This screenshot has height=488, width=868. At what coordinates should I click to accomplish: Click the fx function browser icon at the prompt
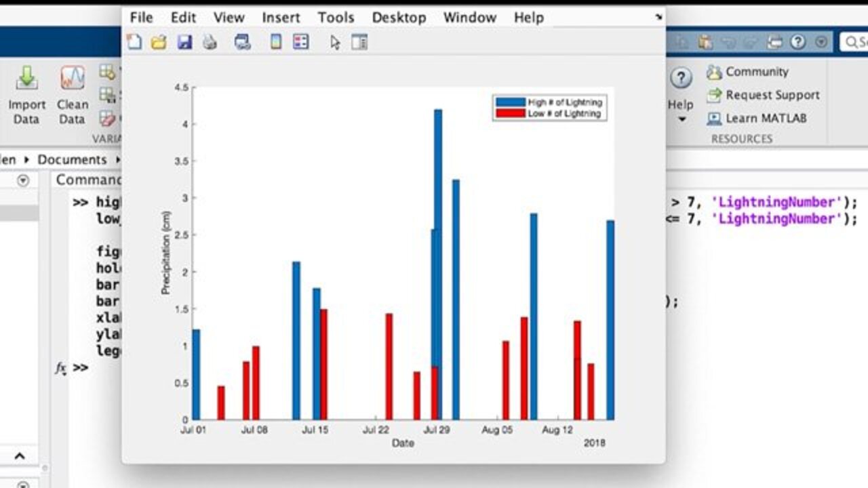(x=60, y=368)
